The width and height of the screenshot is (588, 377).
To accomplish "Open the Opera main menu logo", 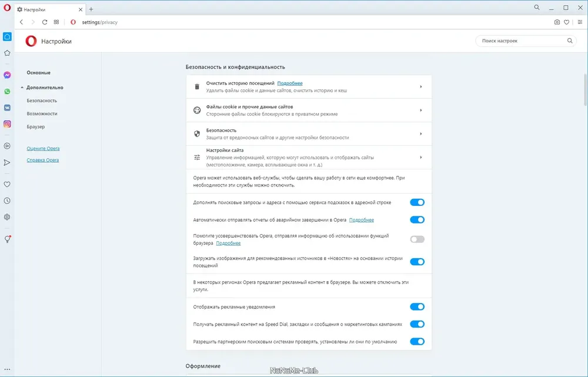I will click(x=6, y=8).
